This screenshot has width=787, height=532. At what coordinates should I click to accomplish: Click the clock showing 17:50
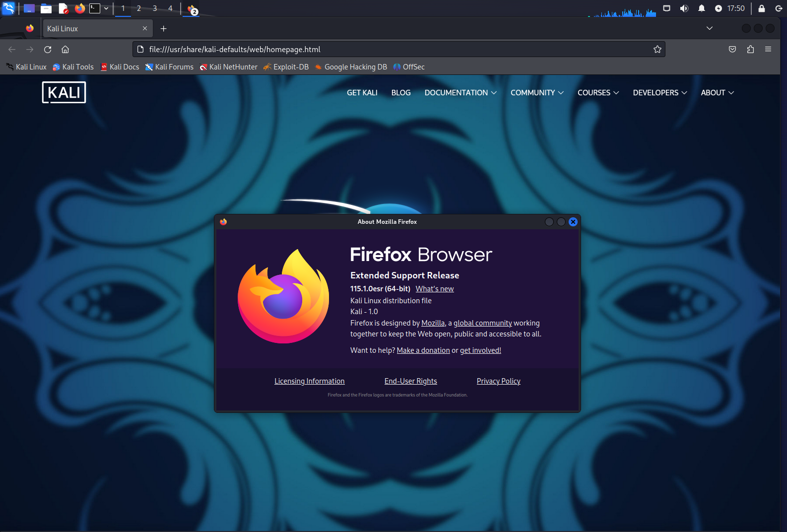[736, 8]
